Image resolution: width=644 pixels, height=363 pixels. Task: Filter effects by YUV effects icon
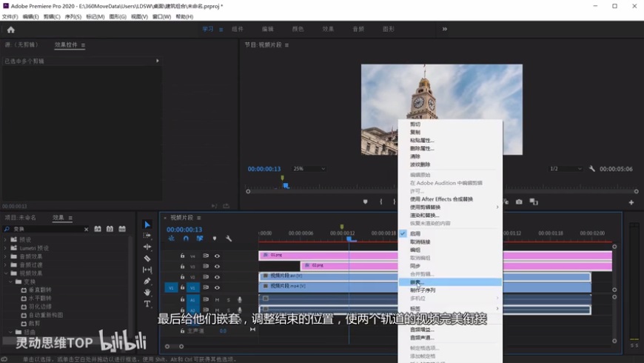122,229
